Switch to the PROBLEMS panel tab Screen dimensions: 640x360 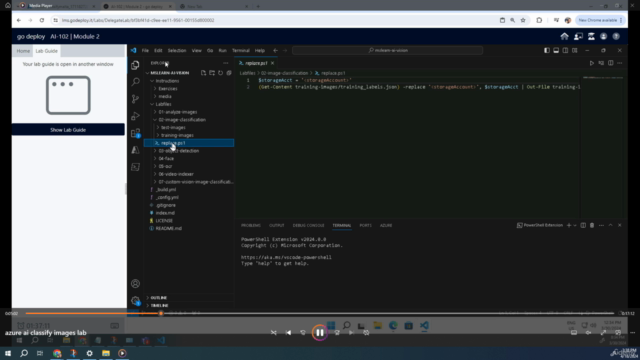pyautogui.click(x=251, y=225)
